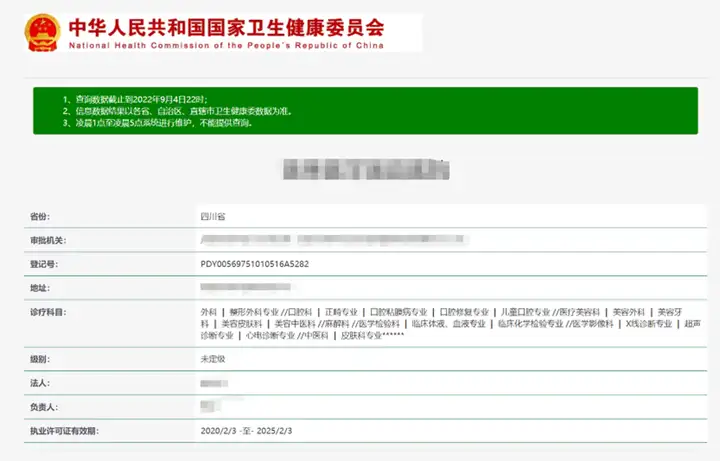
Task: Click the 法人 label
Action: click(40, 383)
